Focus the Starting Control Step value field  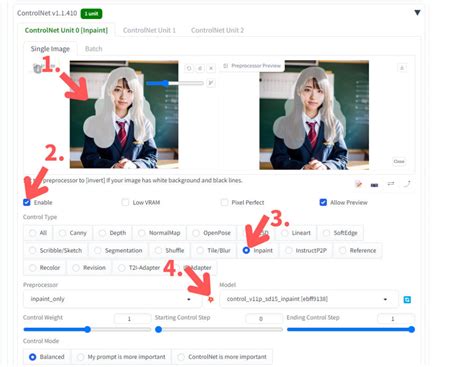pyautogui.click(x=264, y=319)
